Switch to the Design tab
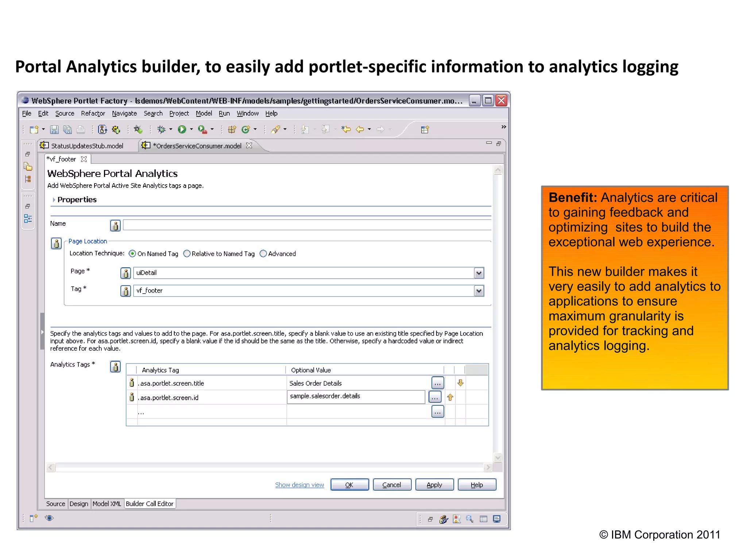 (79, 504)
